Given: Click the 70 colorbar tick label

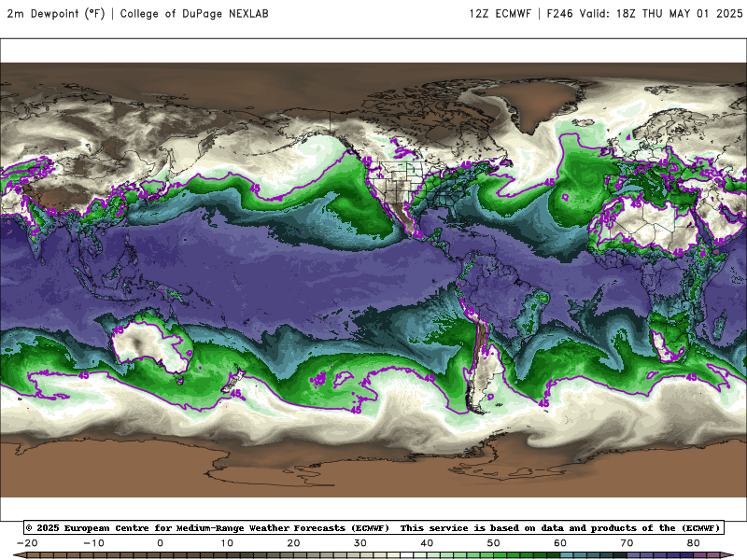Looking at the screenshot, I should (627, 543).
